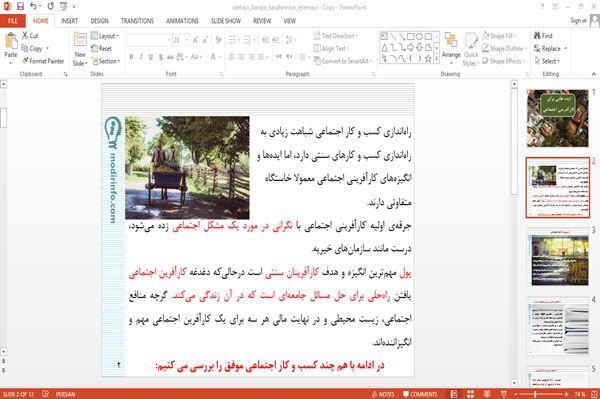The width and height of the screenshot is (600, 399).
Task: Cut the selection with the scissors icon
Action: tap(30, 36)
